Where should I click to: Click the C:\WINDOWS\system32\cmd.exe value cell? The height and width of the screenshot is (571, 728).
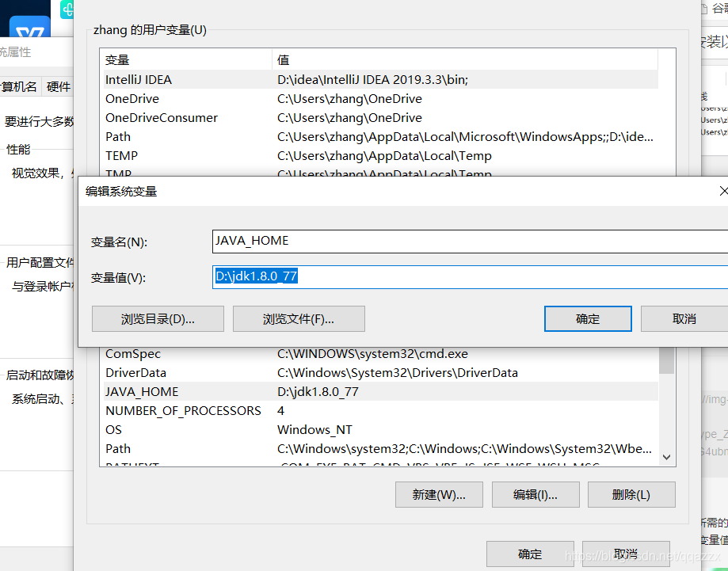(373, 354)
